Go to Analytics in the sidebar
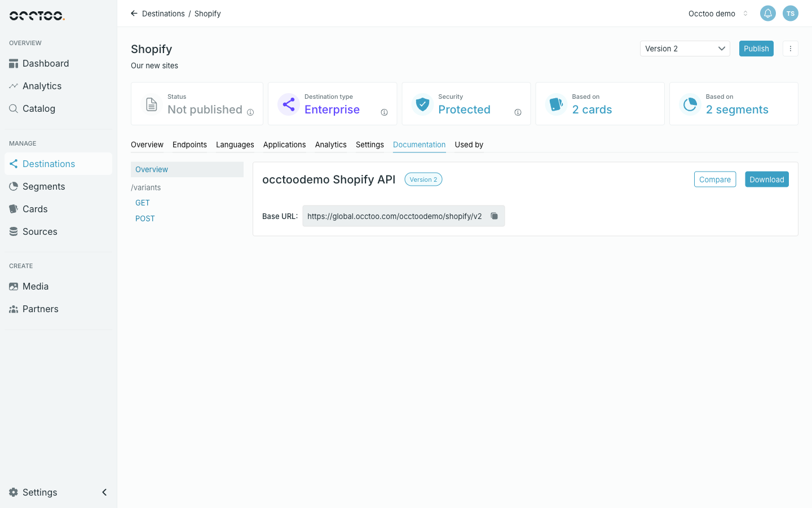The width and height of the screenshot is (812, 508). pyautogui.click(x=58, y=86)
